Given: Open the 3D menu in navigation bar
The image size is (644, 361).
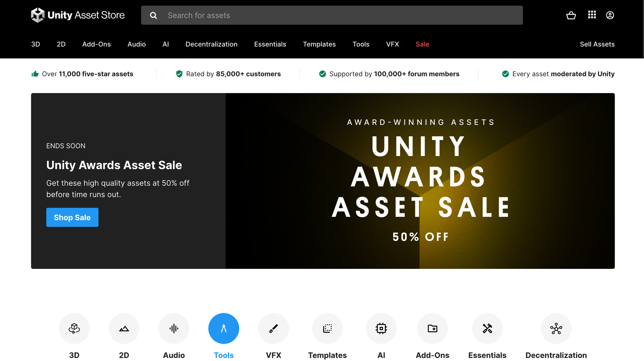Looking at the screenshot, I should (x=36, y=44).
